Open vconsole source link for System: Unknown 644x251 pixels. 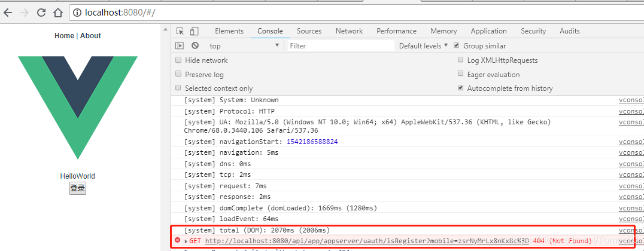pyautogui.click(x=631, y=100)
